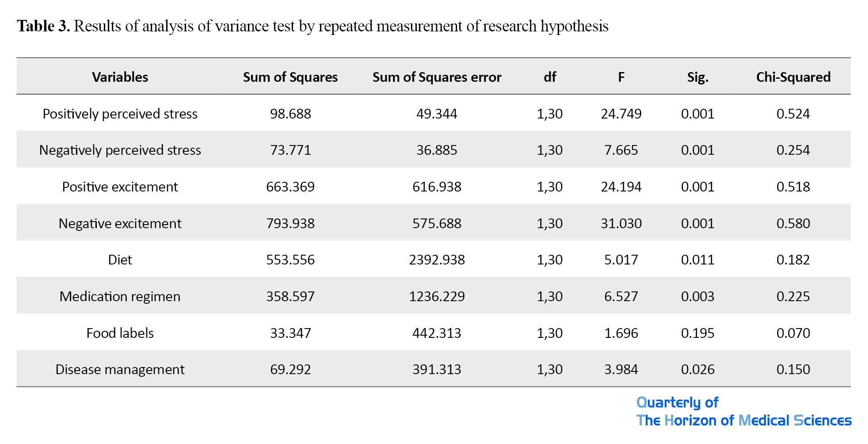
Task: Click the F value 24.194
Action: pos(621,187)
